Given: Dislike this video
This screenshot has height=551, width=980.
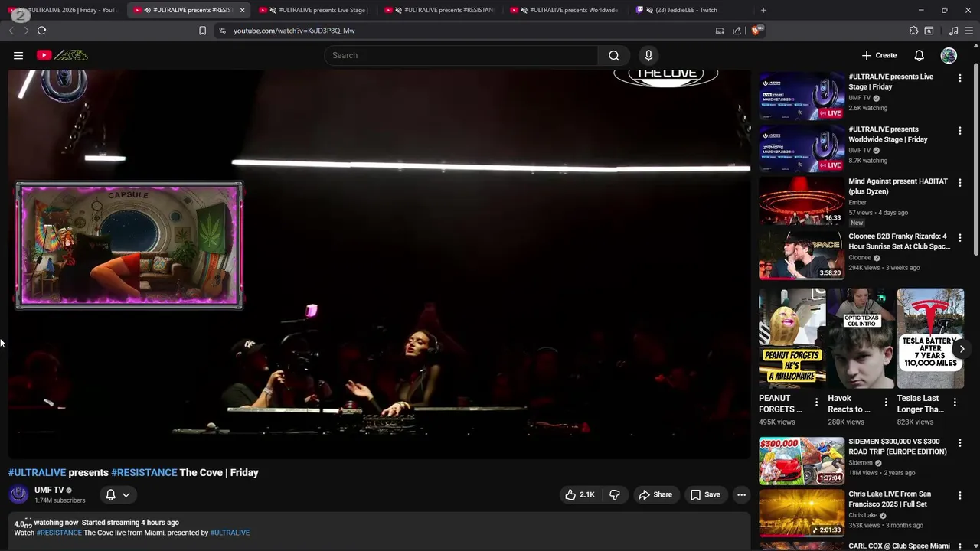Looking at the screenshot, I should (614, 494).
